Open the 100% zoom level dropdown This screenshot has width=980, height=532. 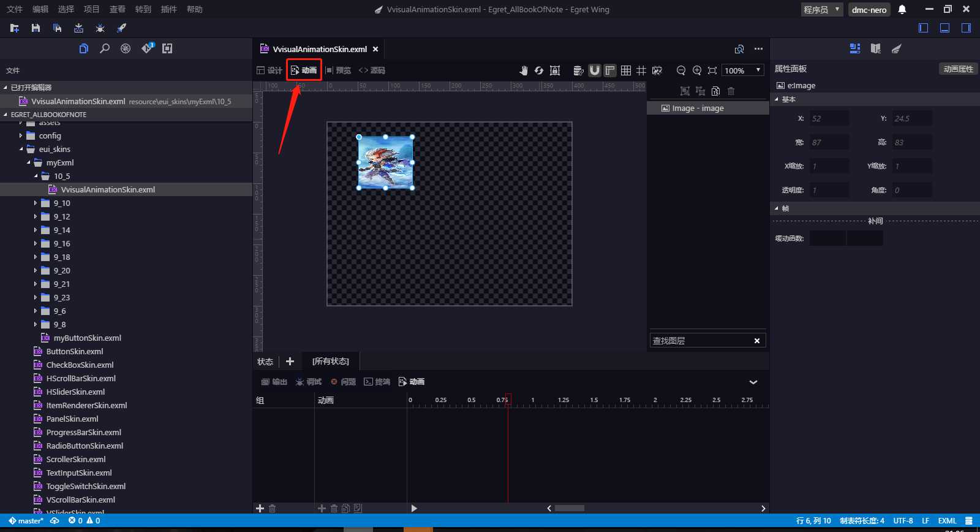coord(743,70)
